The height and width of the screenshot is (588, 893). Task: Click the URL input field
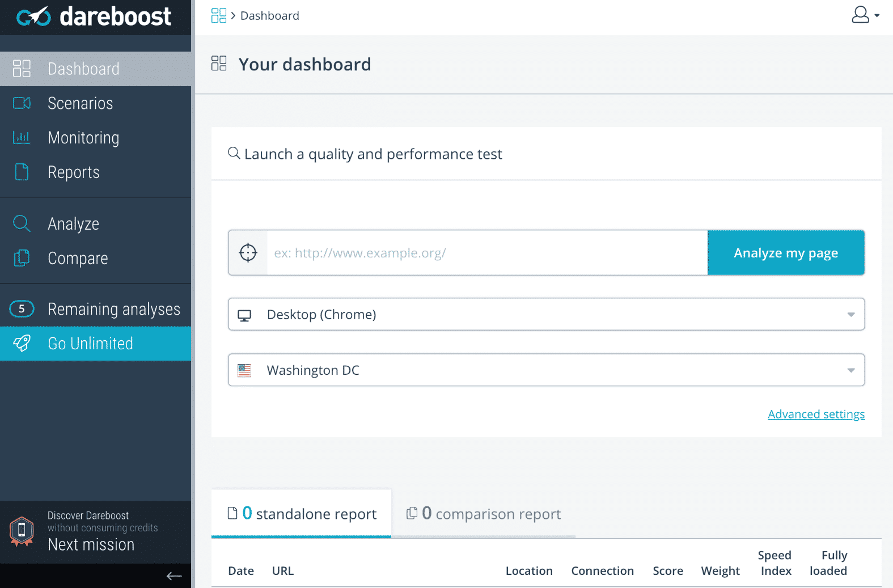coord(486,253)
